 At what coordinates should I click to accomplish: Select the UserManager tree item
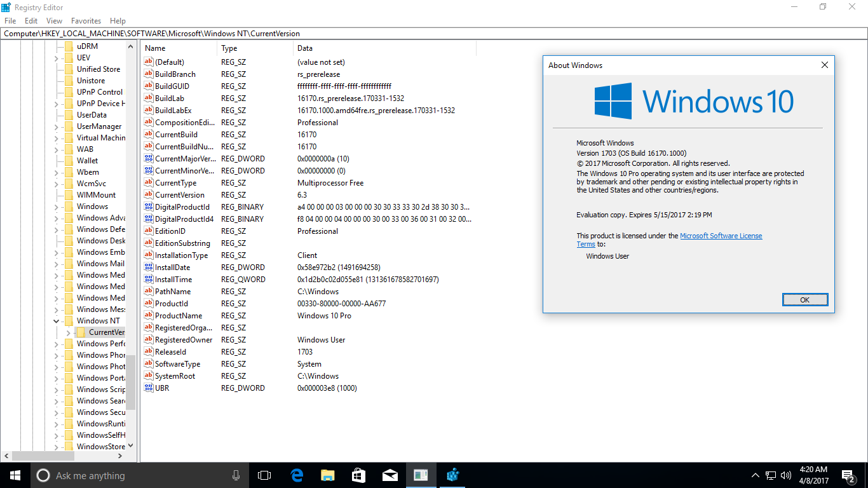pyautogui.click(x=99, y=126)
